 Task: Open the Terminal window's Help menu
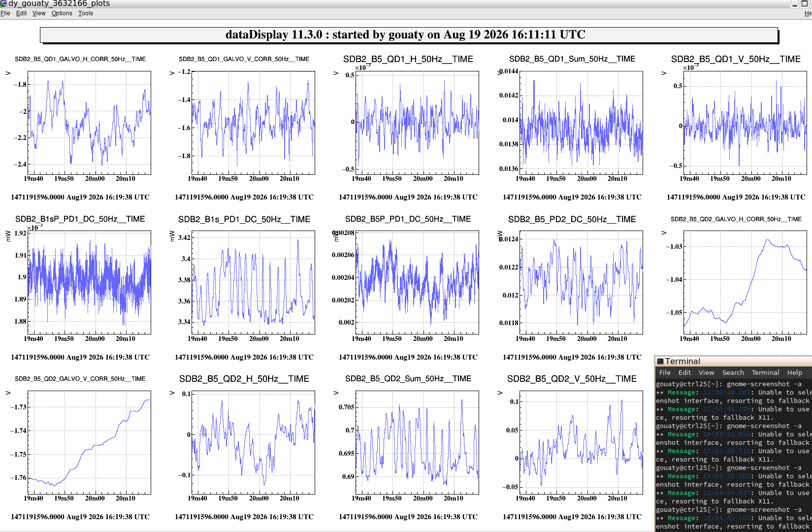[x=794, y=373]
